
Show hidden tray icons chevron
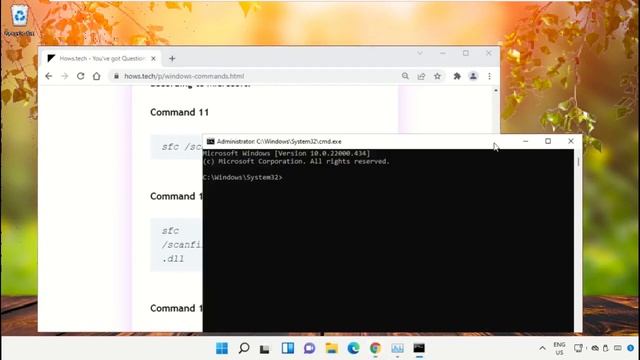[542, 348]
